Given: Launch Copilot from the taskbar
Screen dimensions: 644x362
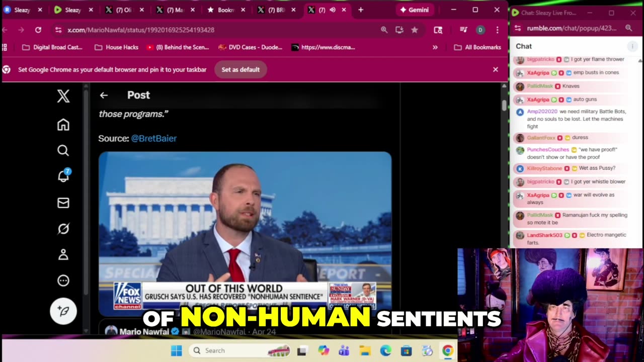Looking at the screenshot, I should click(323, 350).
